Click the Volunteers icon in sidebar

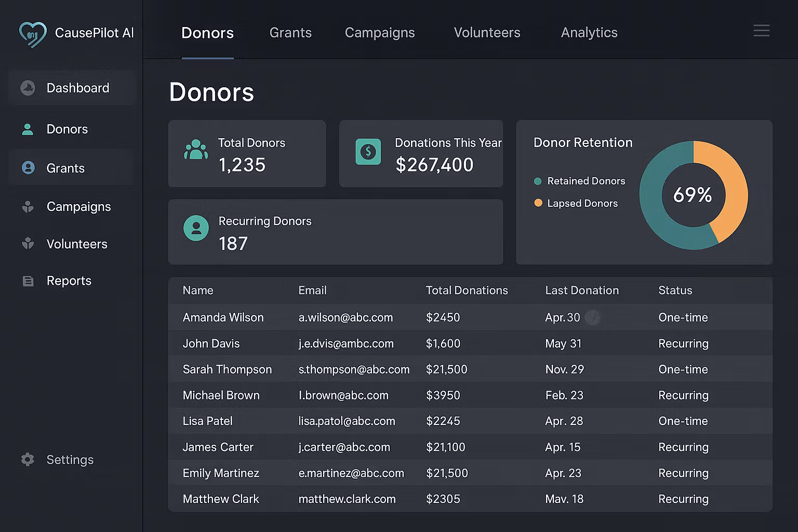[x=28, y=244]
